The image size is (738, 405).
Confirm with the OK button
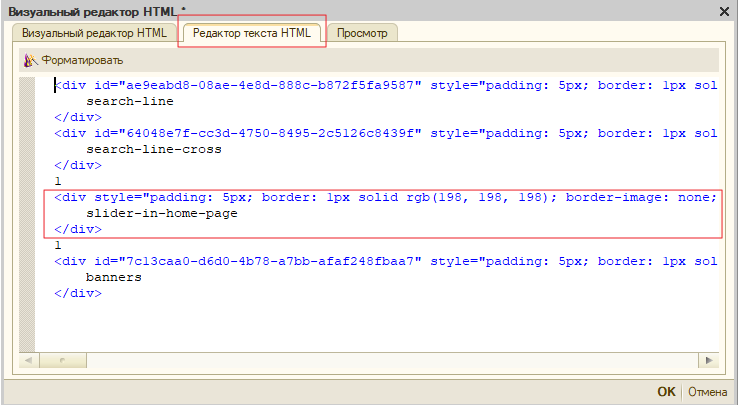coord(666,392)
